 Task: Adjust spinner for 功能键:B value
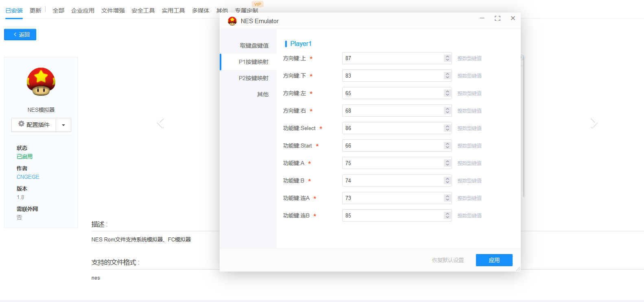click(x=448, y=180)
